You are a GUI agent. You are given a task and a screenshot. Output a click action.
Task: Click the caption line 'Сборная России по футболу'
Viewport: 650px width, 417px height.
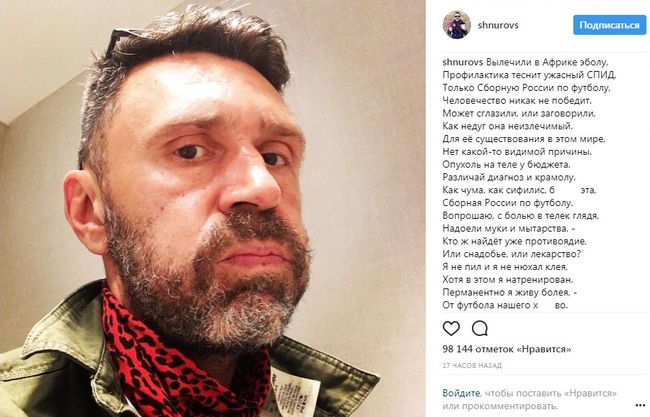pos(508,203)
